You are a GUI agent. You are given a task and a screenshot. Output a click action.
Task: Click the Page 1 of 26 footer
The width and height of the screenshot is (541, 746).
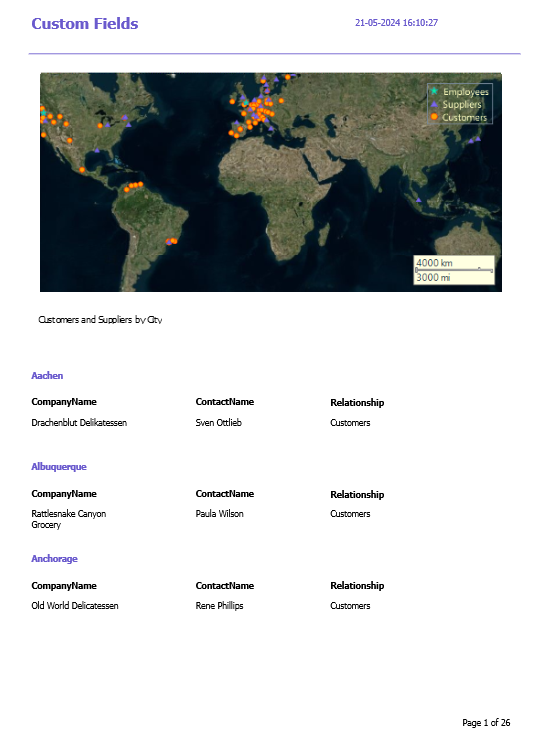(x=486, y=723)
